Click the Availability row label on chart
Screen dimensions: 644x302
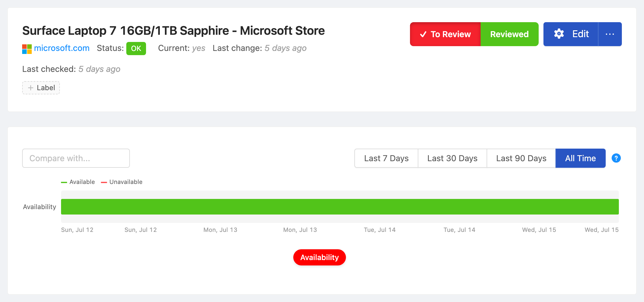(40, 207)
